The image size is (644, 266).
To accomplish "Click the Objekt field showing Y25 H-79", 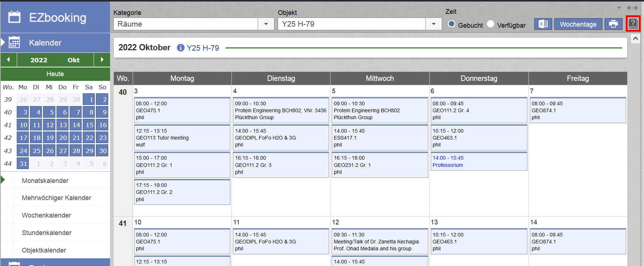I will click(x=352, y=24).
